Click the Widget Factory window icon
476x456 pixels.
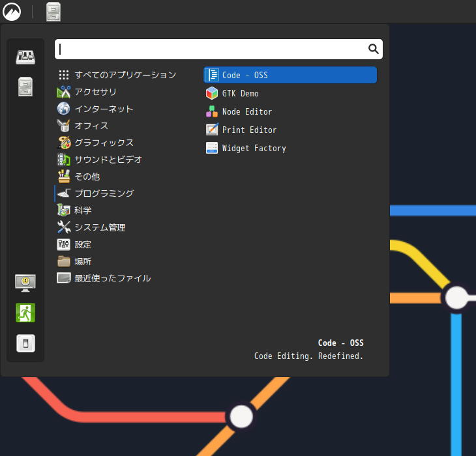(x=212, y=148)
